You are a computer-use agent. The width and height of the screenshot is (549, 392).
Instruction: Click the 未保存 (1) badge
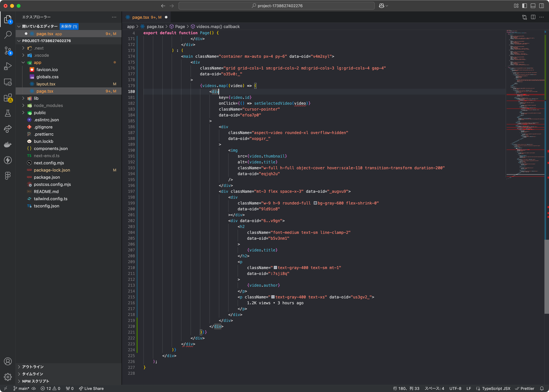click(x=69, y=26)
